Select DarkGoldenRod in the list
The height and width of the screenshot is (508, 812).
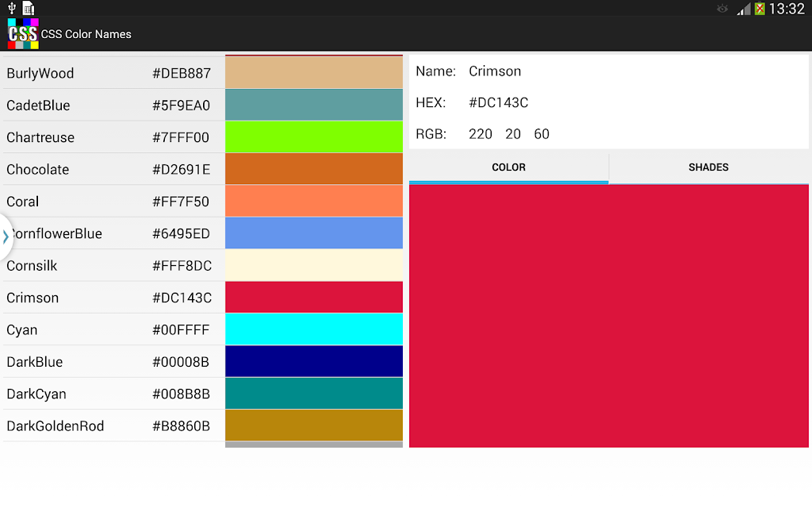203,425
